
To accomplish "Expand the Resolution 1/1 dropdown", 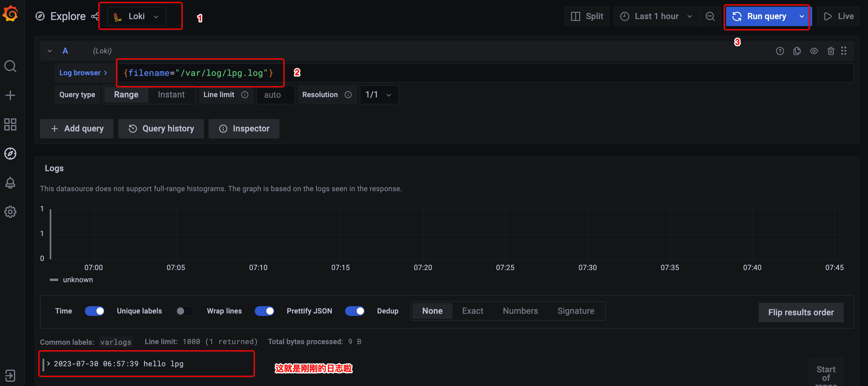I will 379,95.
